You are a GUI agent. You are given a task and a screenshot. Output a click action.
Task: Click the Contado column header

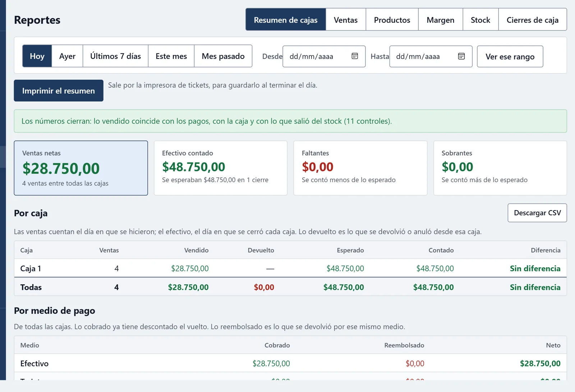(x=441, y=250)
